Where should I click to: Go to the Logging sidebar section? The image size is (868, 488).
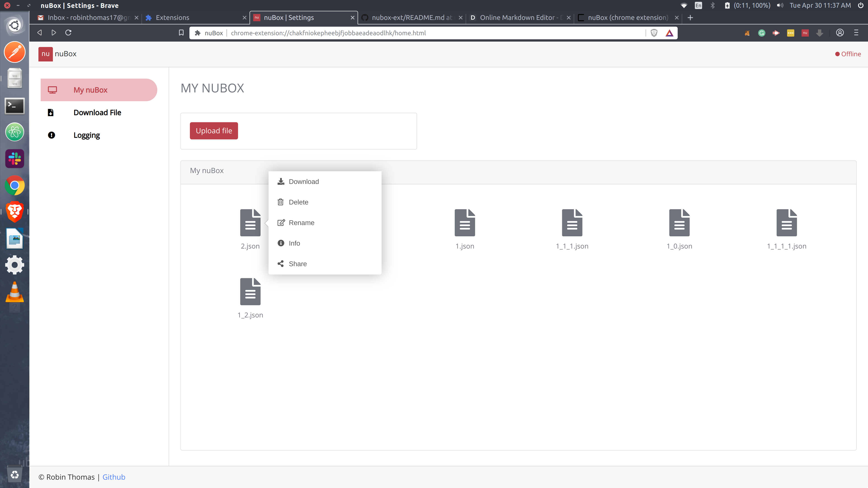(x=87, y=135)
